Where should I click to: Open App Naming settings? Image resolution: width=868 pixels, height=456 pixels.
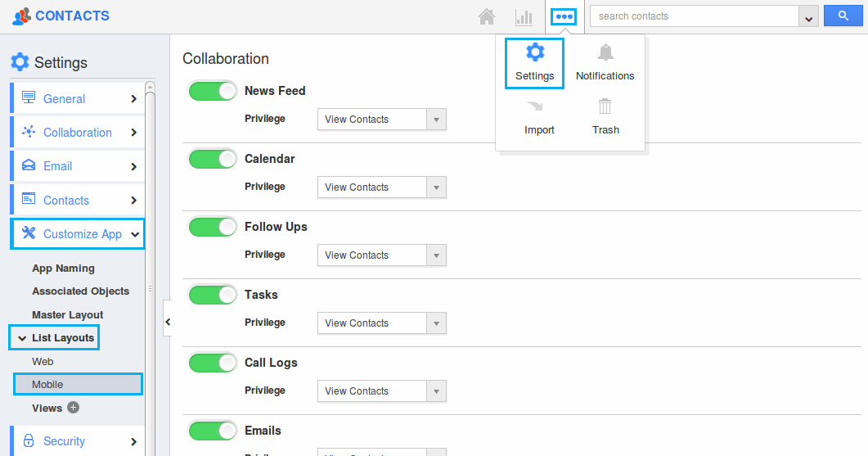(63, 269)
